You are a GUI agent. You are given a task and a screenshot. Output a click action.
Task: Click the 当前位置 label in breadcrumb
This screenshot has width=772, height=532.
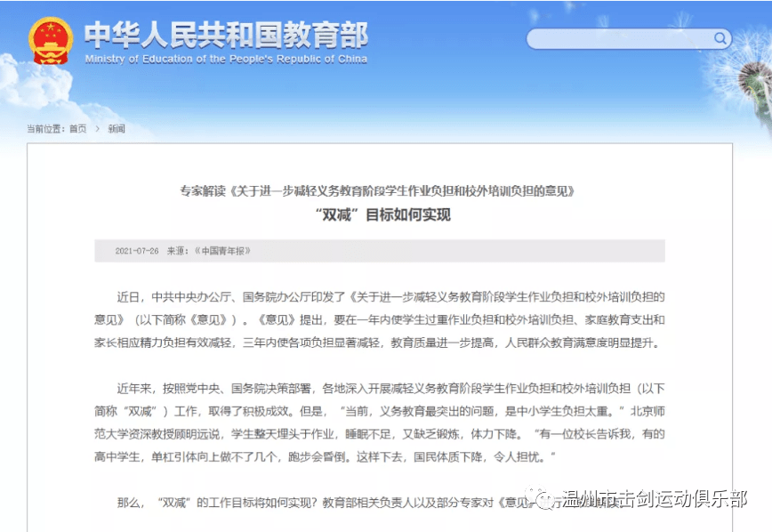pos(45,129)
